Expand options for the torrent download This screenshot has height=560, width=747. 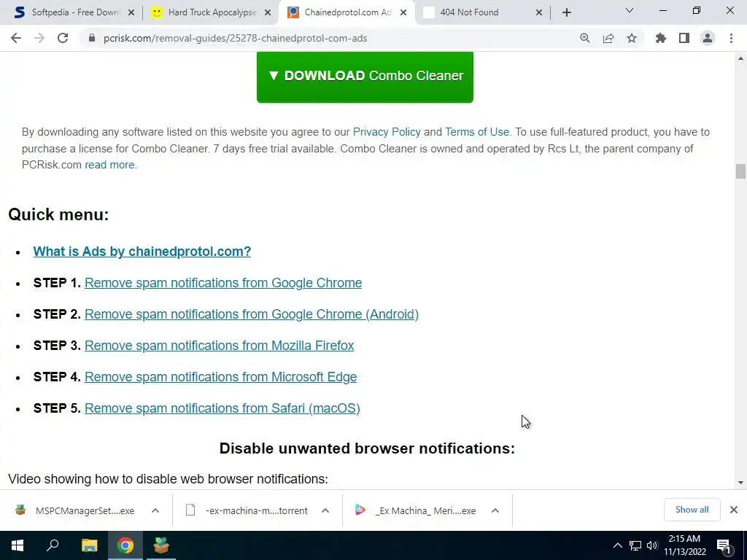pyautogui.click(x=325, y=510)
